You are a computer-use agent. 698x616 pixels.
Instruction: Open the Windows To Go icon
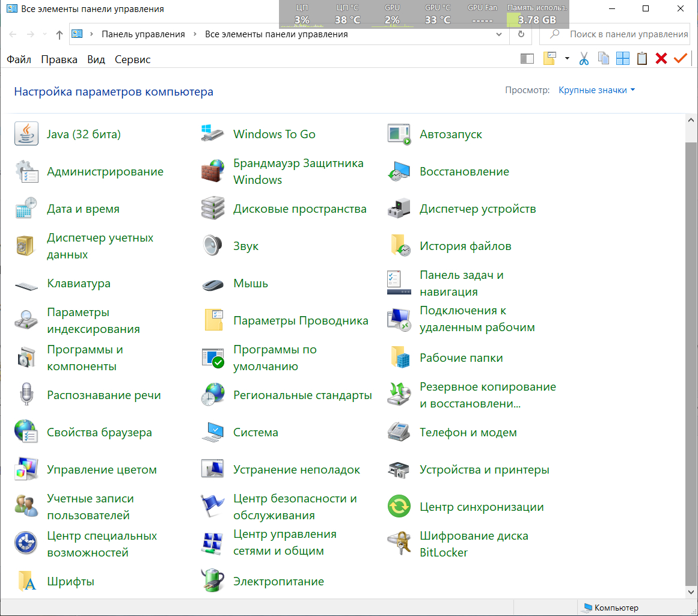(x=213, y=134)
